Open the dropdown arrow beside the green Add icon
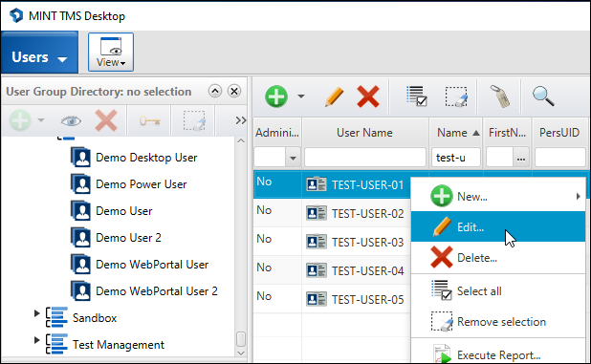591x364 pixels. click(x=301, y=96)
